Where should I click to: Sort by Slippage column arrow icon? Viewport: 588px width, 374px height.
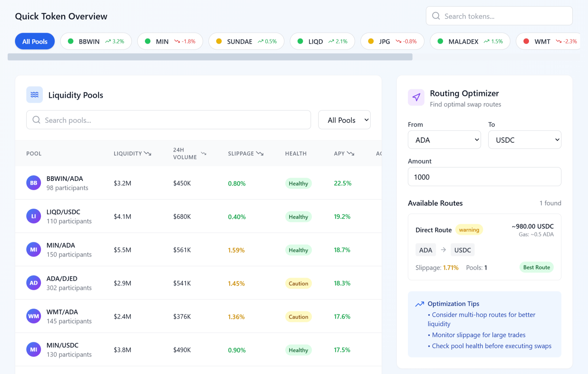260,153
